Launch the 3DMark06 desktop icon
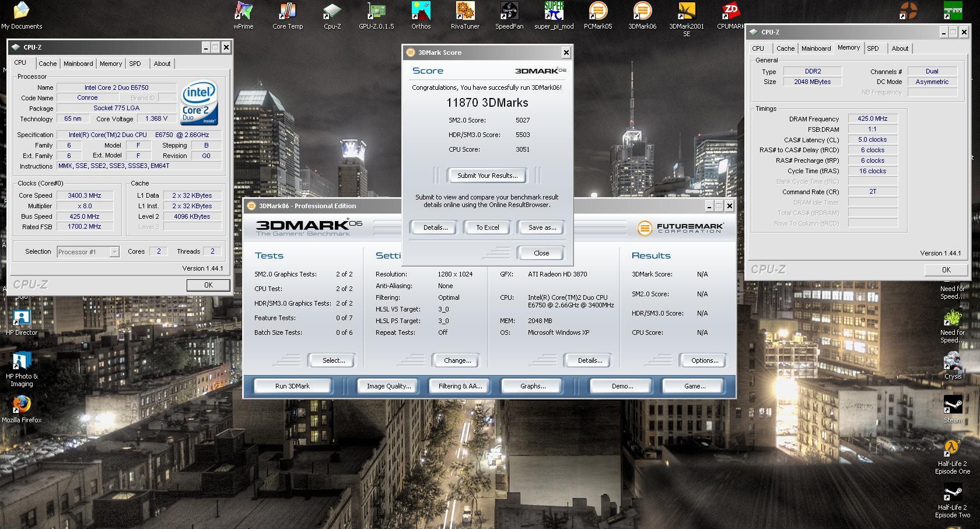This screenshot has height=529, width=980. (642, 16)
